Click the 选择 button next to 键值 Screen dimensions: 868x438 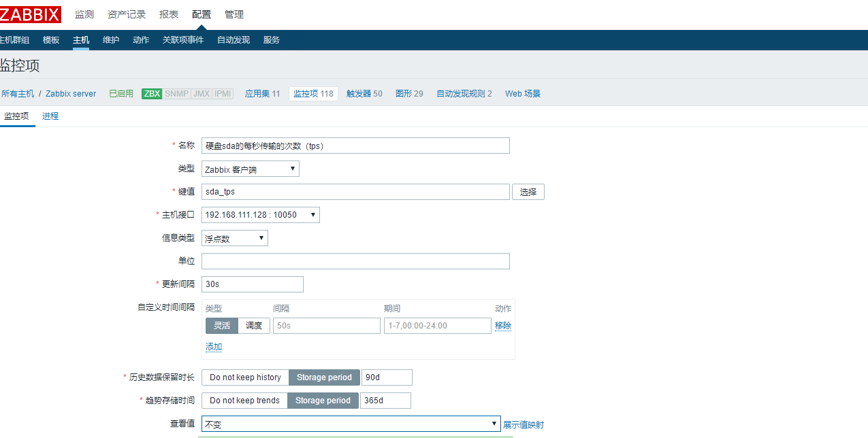point(528,192)
